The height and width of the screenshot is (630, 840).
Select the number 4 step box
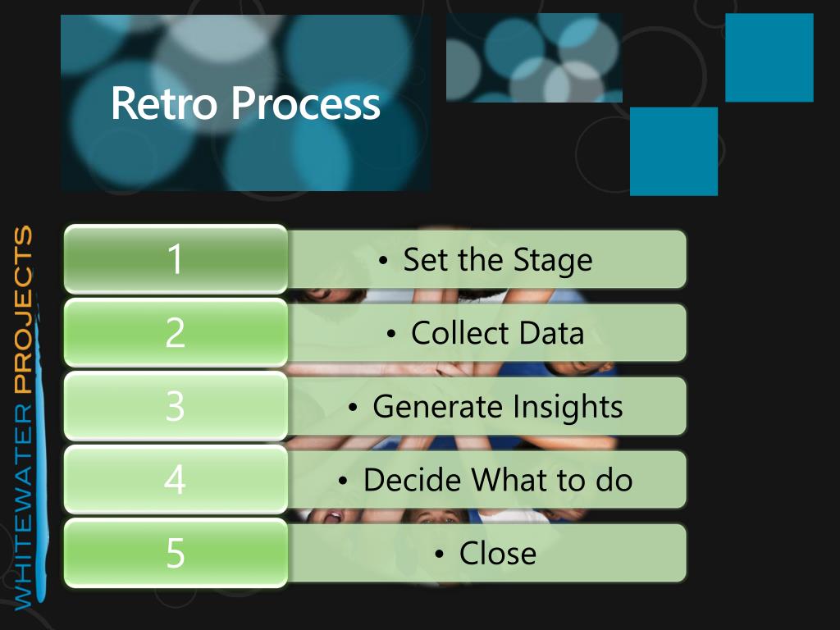[x=176, y=479]
